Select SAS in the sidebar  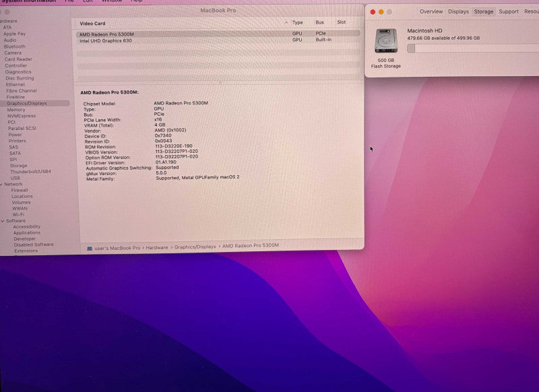click(x=13, y=147)
